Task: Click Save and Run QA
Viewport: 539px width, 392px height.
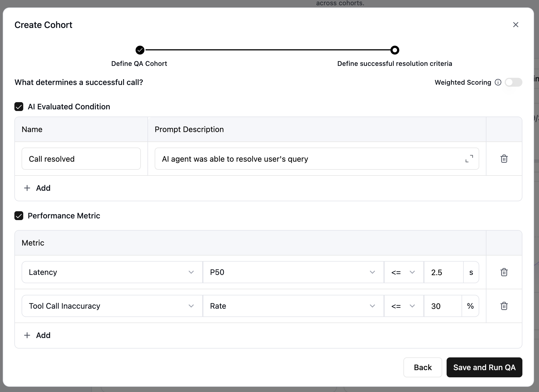Action: pos(484,367)
